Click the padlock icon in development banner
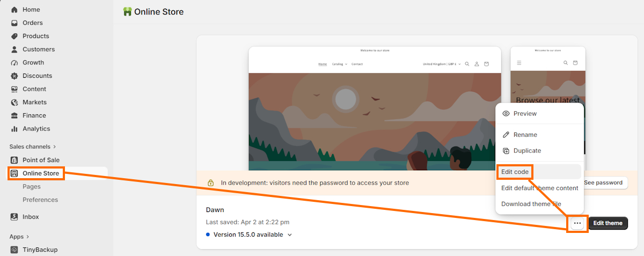Screen dimensions: 644x256 [x=211, y=183]
